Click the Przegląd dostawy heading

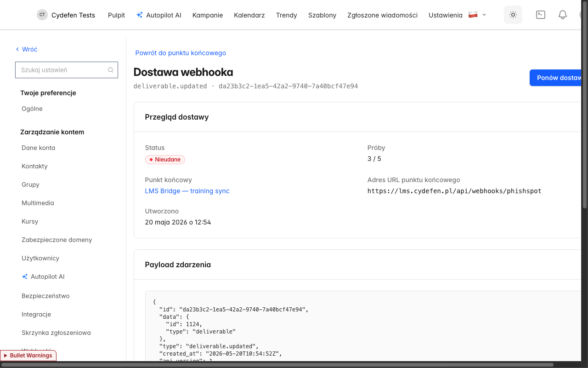tap(177, 117)
